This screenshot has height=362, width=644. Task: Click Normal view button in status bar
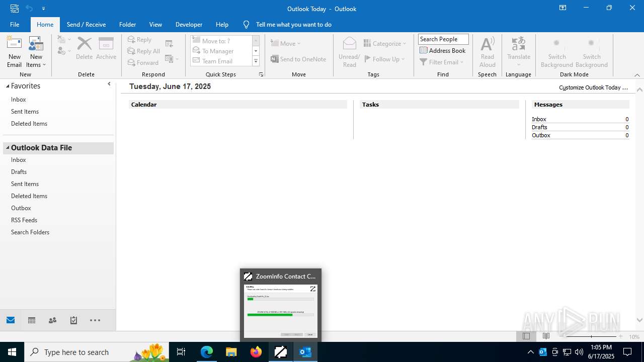coord(526,336)
